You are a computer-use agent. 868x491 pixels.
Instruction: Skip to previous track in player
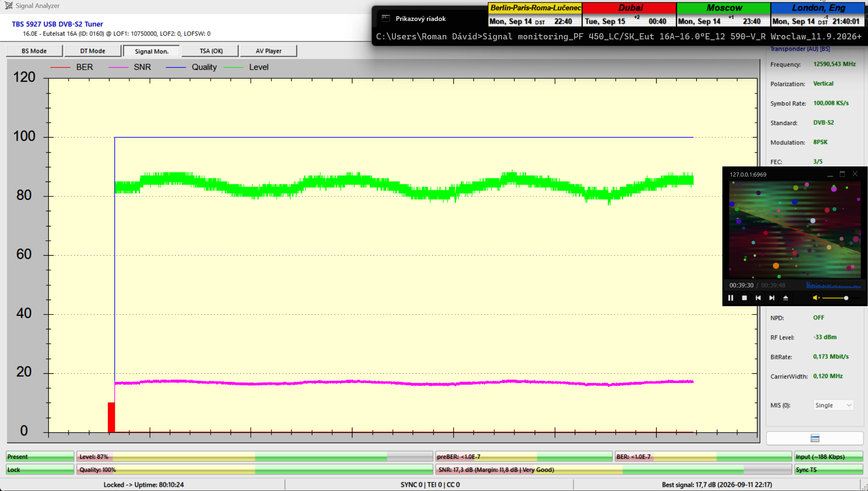click(x=758, y=298)
